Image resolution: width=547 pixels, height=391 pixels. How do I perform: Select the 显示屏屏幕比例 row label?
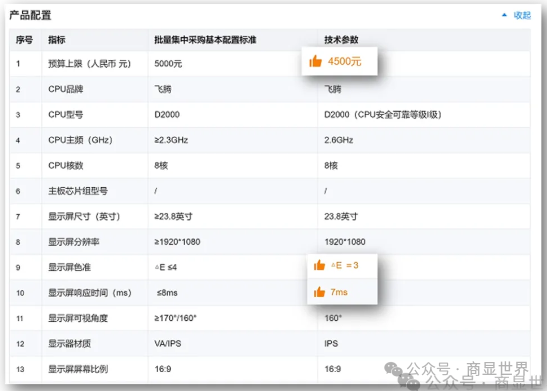[78, 369]
